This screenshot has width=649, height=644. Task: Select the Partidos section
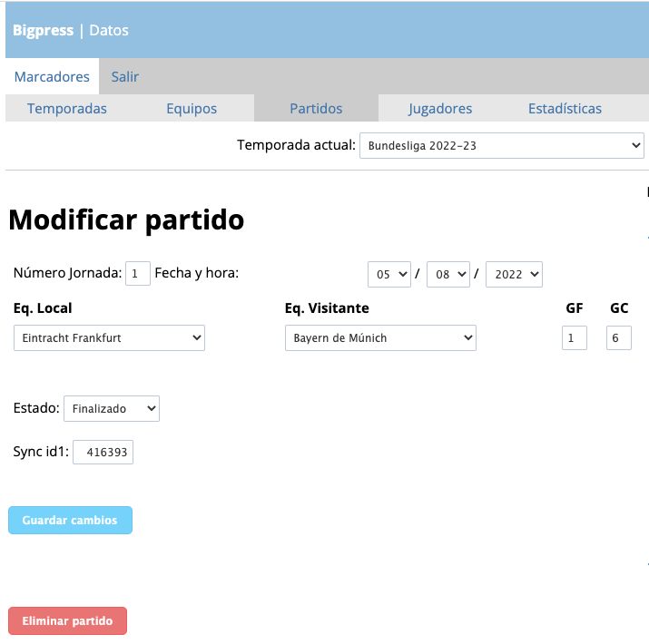point(316,108)
